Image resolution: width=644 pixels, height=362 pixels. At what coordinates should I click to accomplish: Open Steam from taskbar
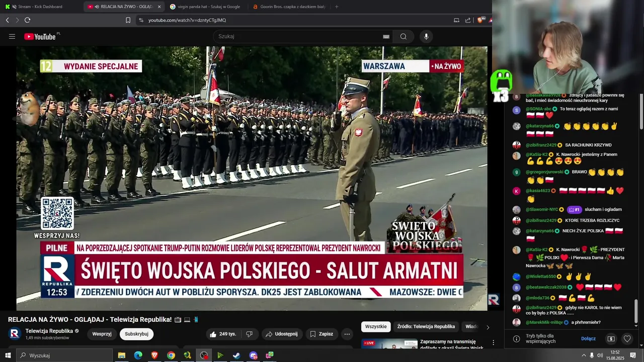click(236, 355)
